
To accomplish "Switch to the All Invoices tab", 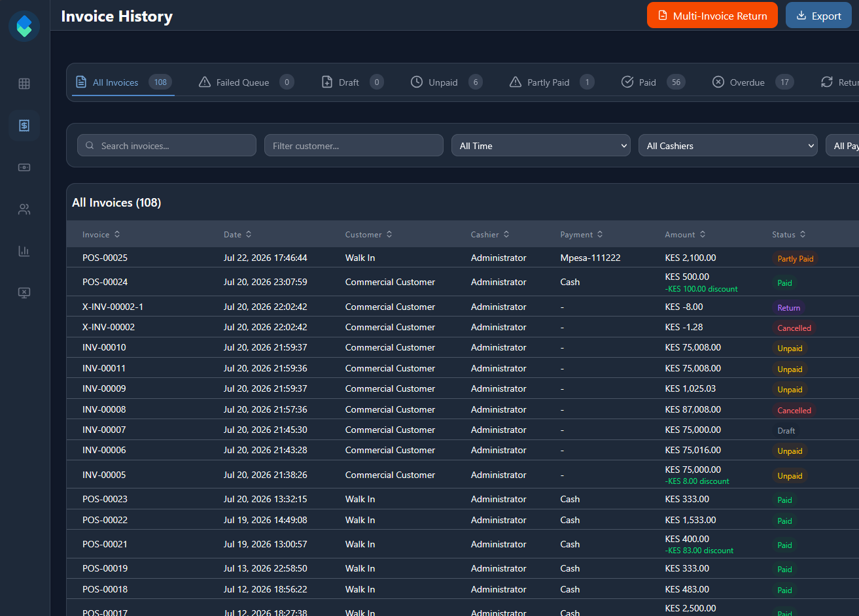I will (x=123, y=82).
